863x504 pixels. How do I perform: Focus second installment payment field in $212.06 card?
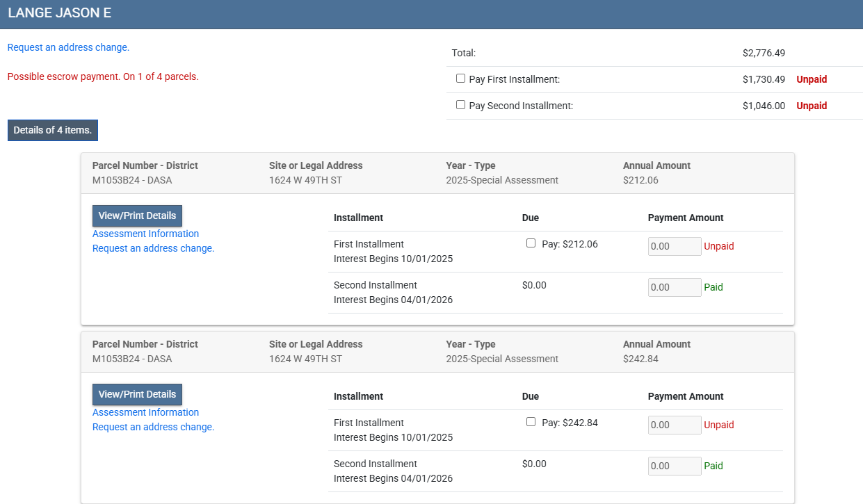(674, 288)
